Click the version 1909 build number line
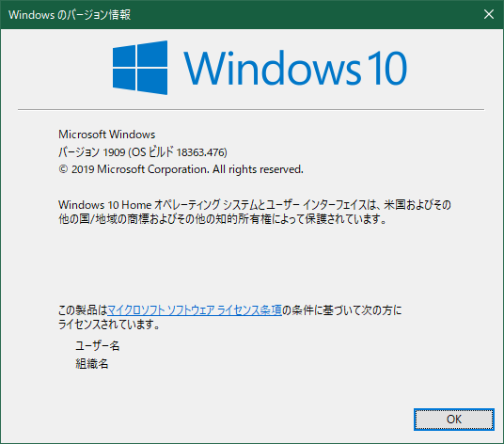Screen dimensions: 504x444 (143, 152)
